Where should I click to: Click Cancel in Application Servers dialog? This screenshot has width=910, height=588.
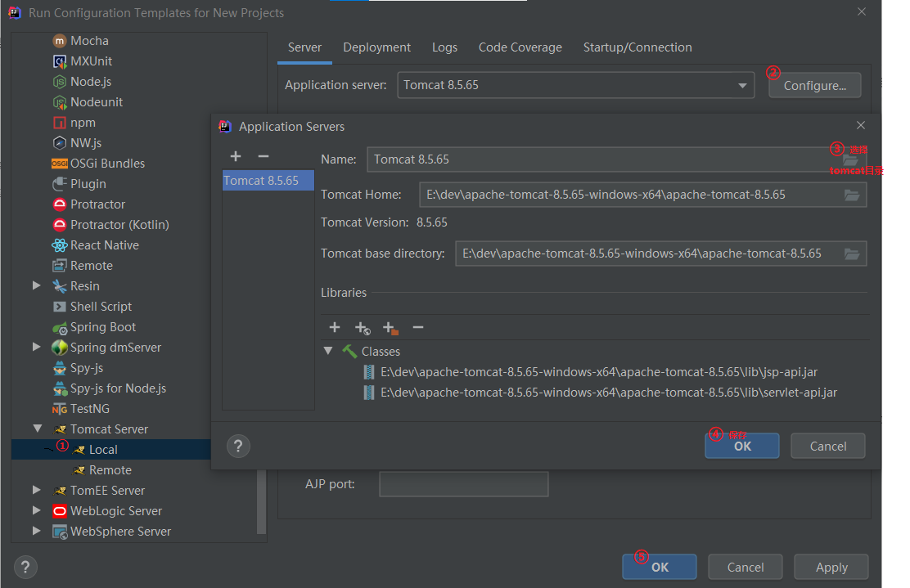pyautogui.click(x=828, y=446)
